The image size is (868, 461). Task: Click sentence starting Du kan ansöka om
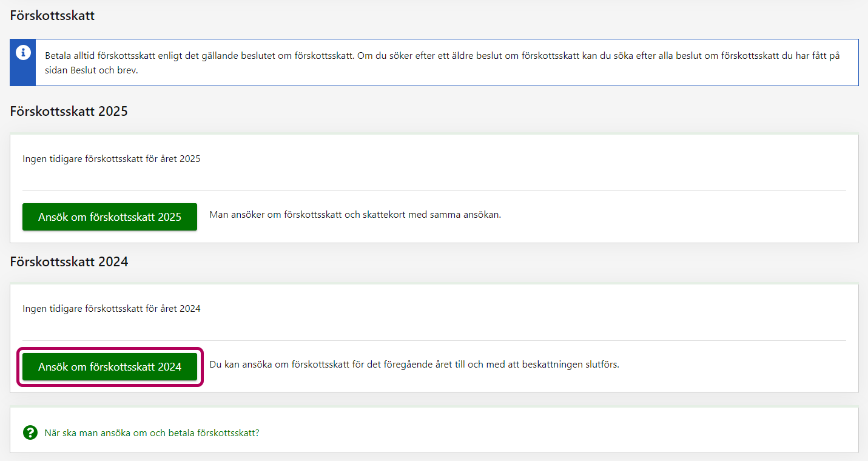click(x=414, y=365)
